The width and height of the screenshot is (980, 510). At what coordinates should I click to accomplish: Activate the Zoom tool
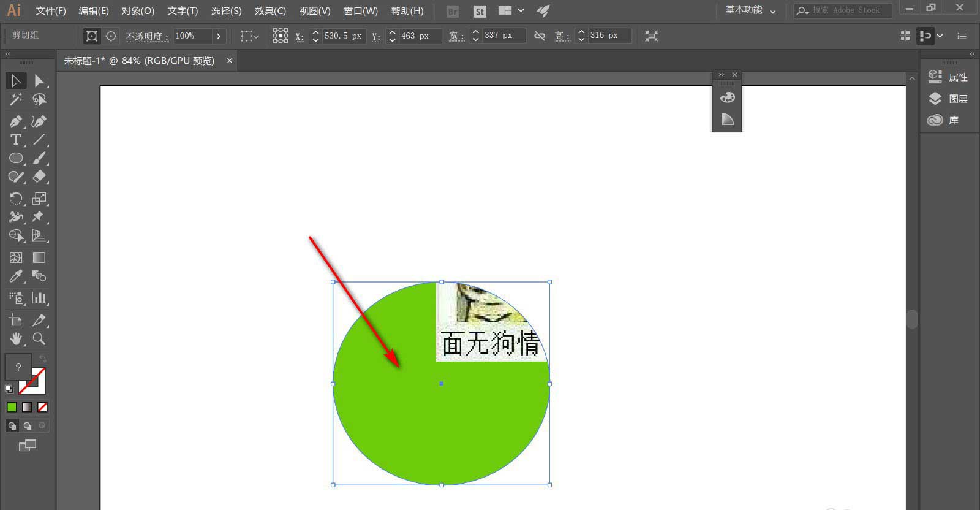click(x=39, y=338)
